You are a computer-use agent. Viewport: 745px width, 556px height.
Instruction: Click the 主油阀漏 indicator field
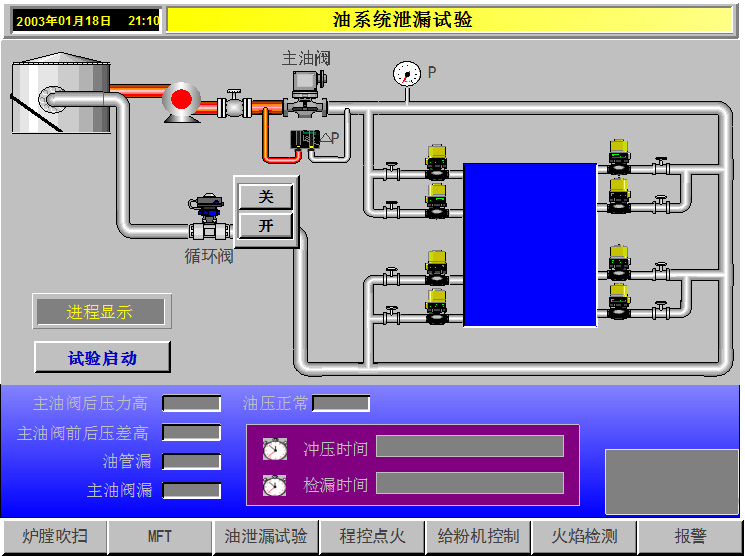click(x=191, y=490)
